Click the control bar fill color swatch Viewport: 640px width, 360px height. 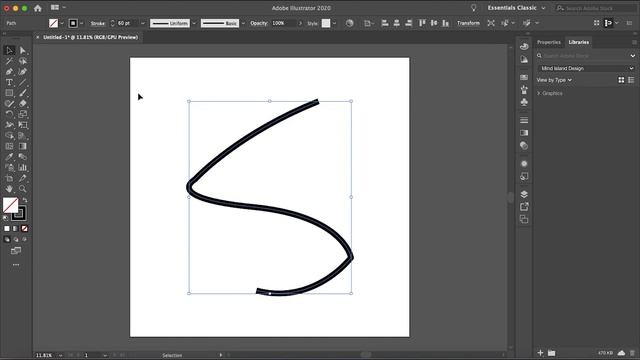[x=53, y=23]
